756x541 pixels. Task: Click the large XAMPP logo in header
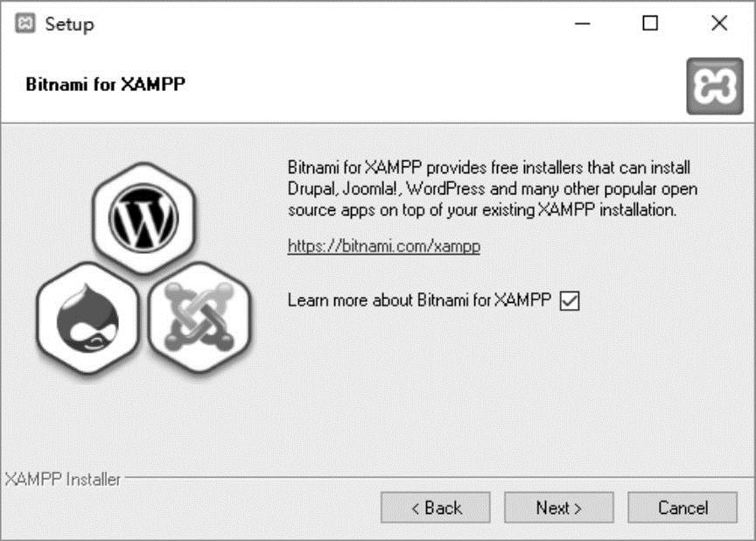pyautogui.click(x=715, y=87)
